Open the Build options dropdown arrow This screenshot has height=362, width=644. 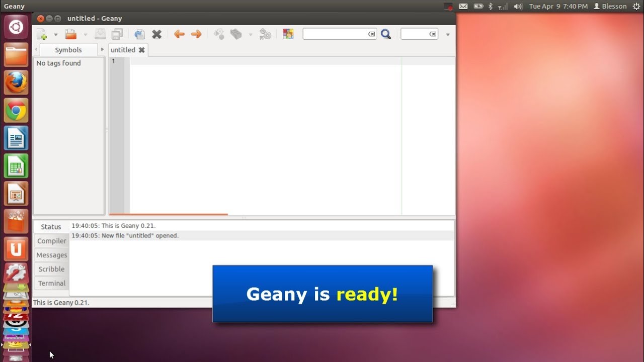click(x=250, y=35)
